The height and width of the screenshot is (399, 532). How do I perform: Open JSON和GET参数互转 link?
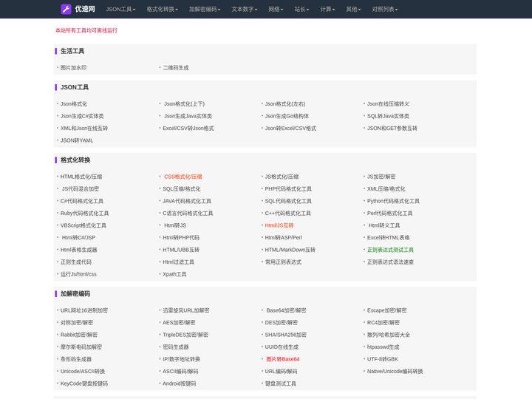392,129
